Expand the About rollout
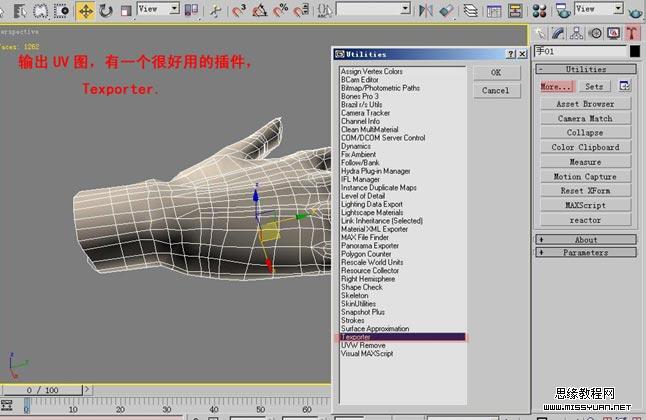 pos(586,239)
